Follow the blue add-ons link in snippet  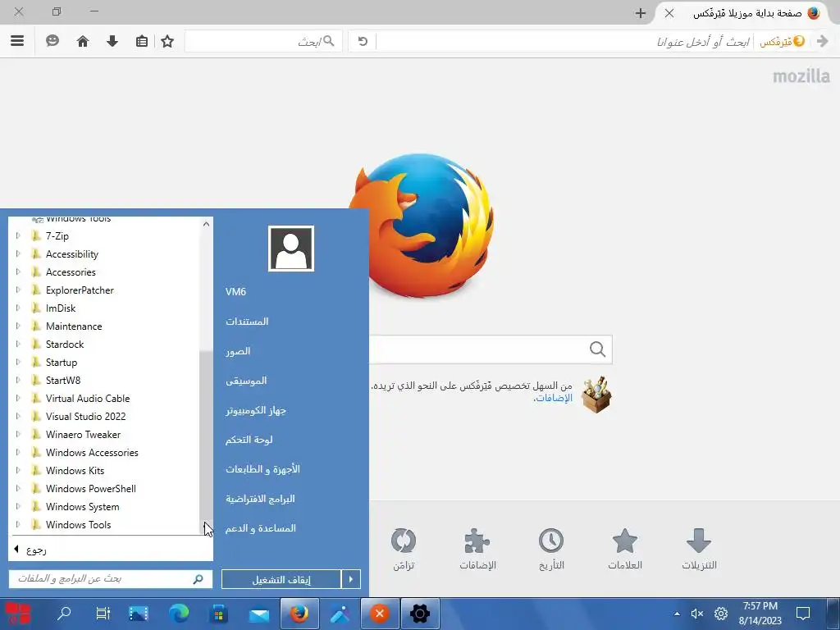tap(554, 398)
